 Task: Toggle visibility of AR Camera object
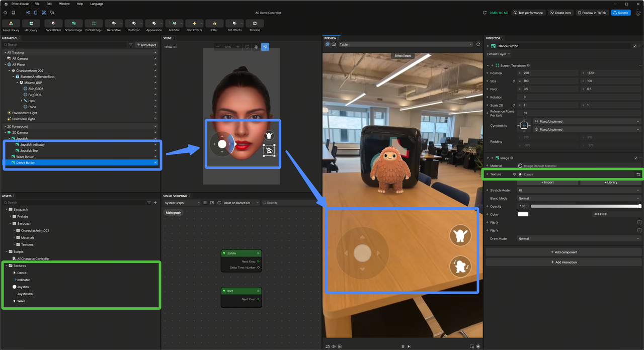[x=155, y=58]
